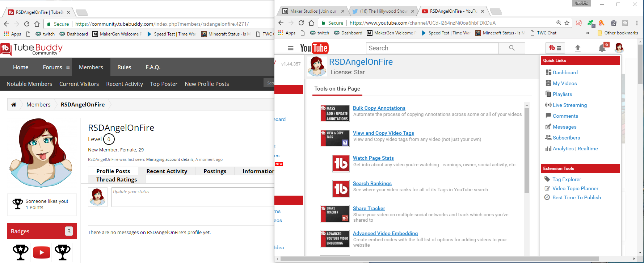Image resolution: width=644 pixels, height=263 pixels.
Task: Click the Tag Explorer tag icon
Action: [547, 179]
